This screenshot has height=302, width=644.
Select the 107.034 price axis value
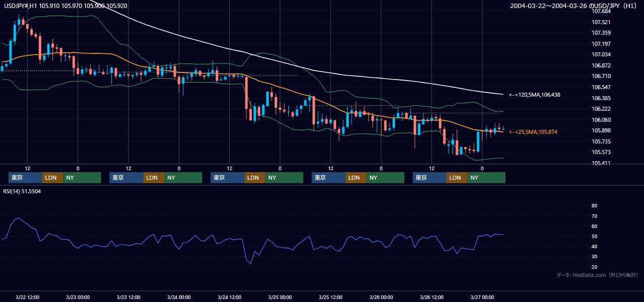tap(601, 54)
